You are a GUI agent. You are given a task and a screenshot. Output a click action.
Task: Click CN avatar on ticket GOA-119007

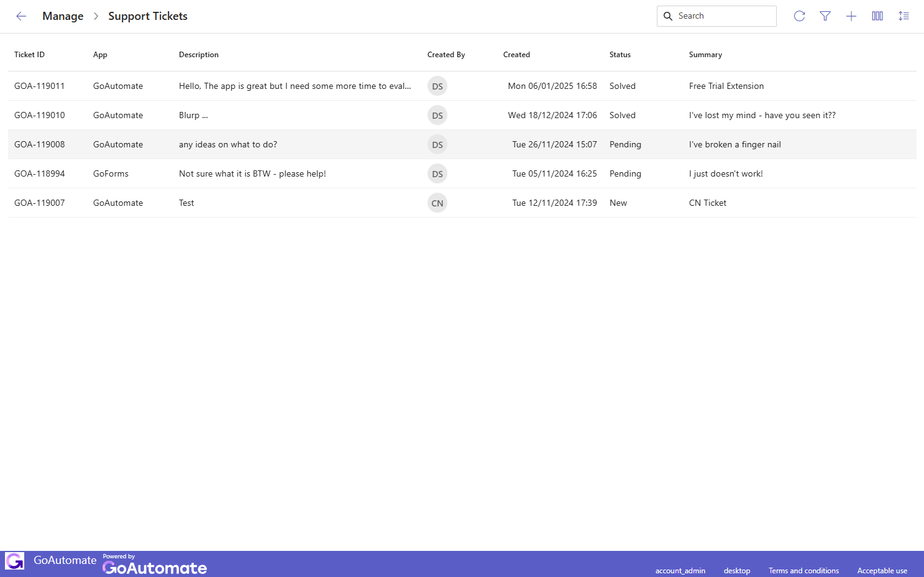tap(437, 203)
